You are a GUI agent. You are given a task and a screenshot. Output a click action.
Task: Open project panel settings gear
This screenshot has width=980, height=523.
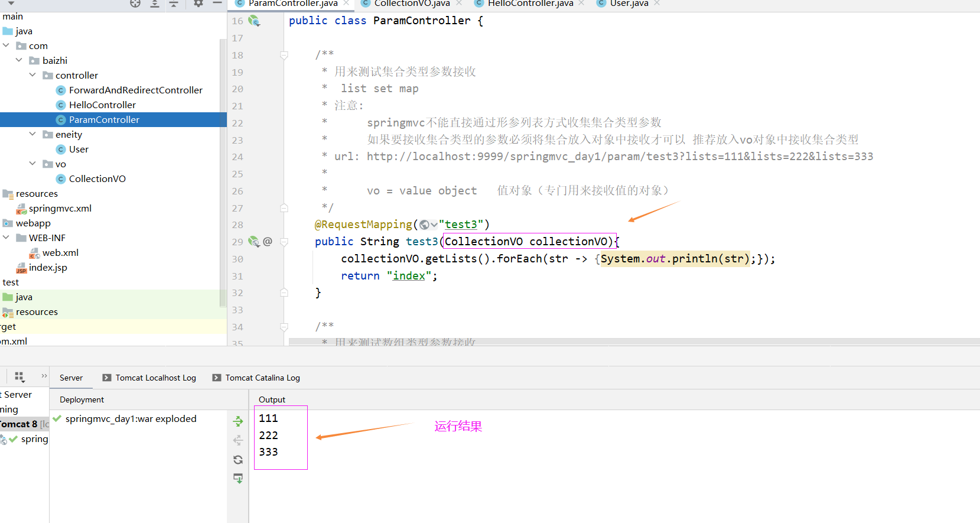tap(198, 3)
